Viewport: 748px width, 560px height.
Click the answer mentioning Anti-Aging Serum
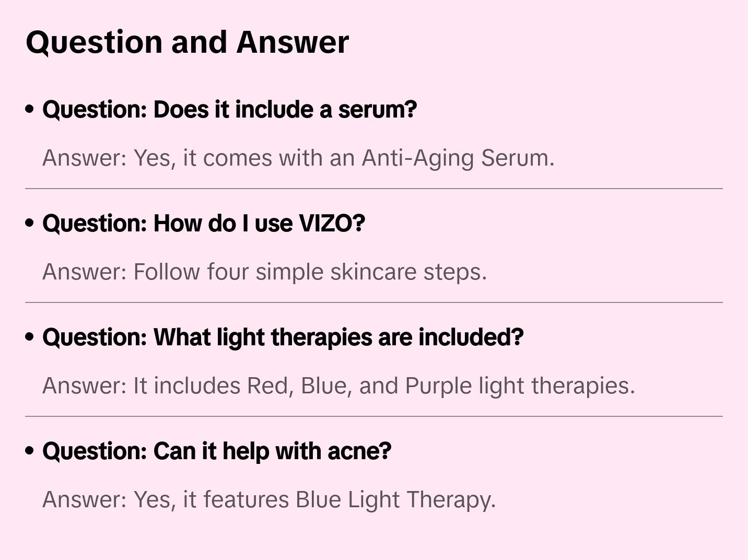pyautogui.click(x=298, y=158)
